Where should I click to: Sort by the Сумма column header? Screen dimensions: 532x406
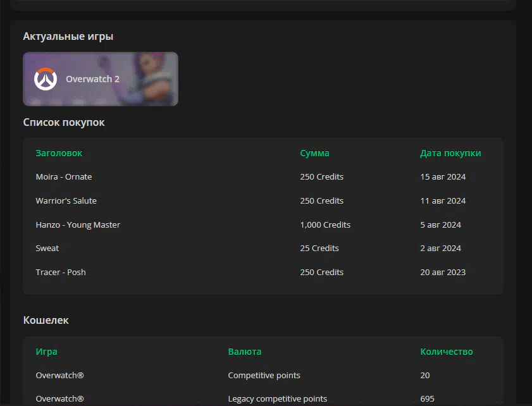point(314,153)
